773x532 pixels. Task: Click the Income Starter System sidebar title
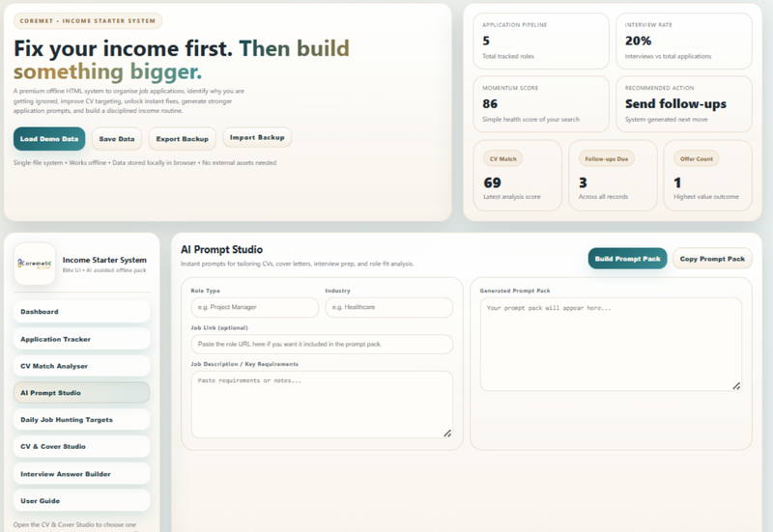pyautogui.click(x=104, y=260)
